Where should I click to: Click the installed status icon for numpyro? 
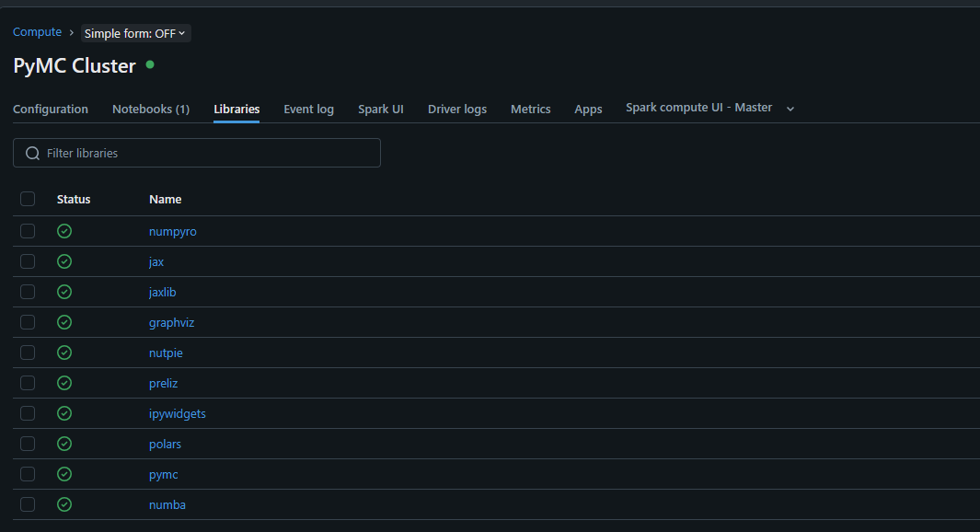pos(64,231)
